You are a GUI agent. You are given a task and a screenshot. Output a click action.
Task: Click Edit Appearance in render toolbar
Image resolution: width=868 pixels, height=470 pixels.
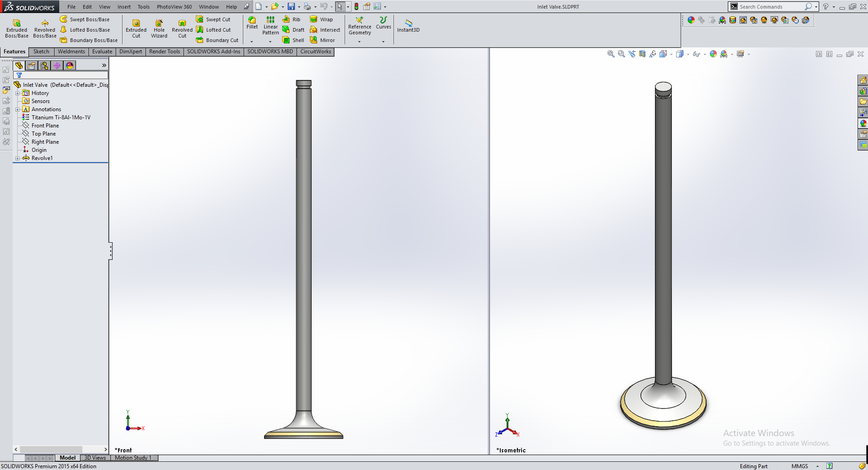(x=691, y=20)
